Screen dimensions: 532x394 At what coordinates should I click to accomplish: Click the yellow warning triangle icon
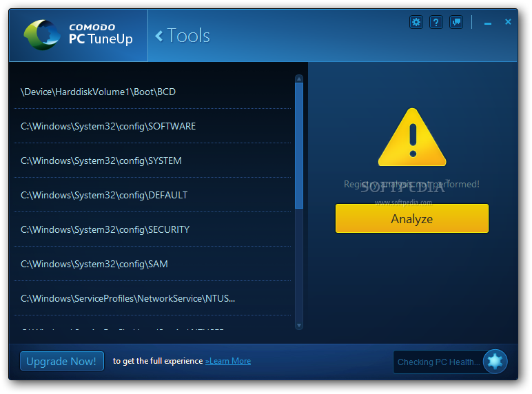point(412,137)
